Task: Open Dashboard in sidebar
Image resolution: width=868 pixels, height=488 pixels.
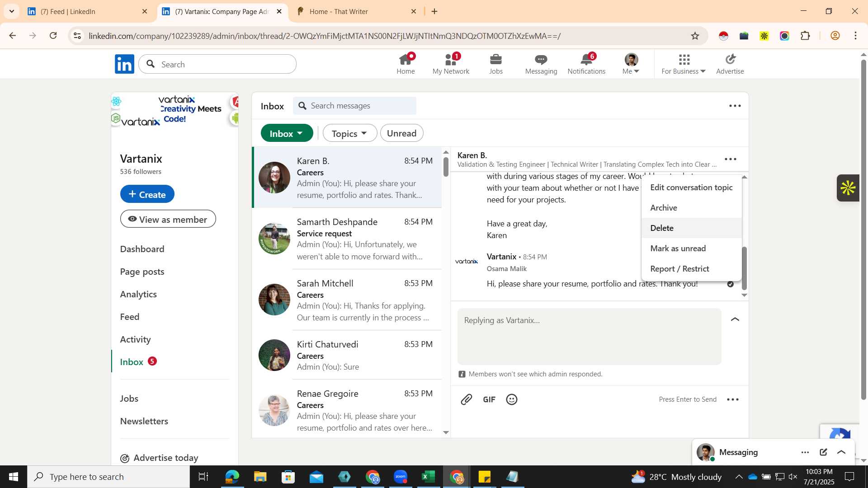Action: (142, 249)
